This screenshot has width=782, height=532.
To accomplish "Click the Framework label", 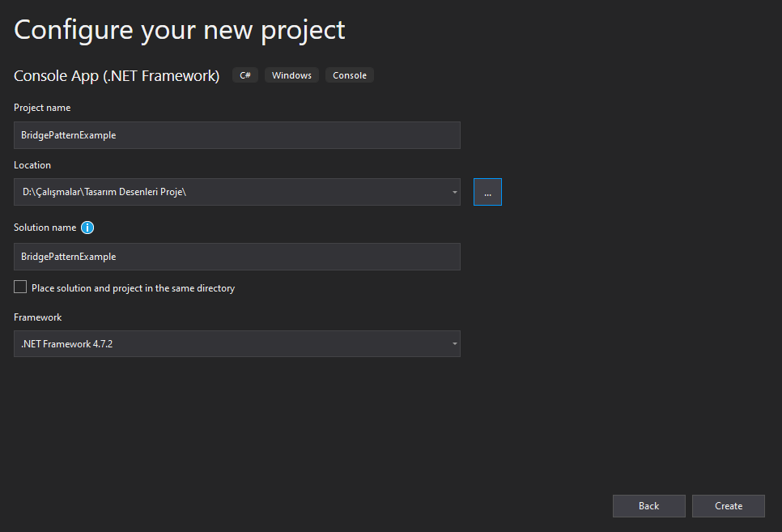I will click(38, 317).
